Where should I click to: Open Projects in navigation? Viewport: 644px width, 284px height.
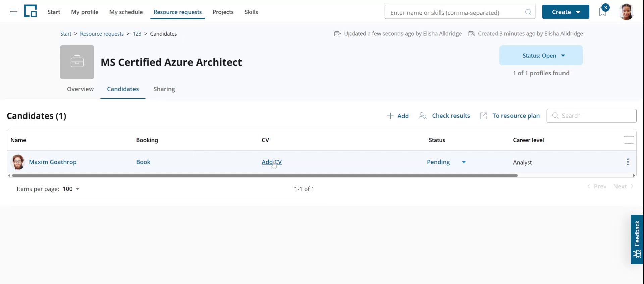(x=223, y=12)
